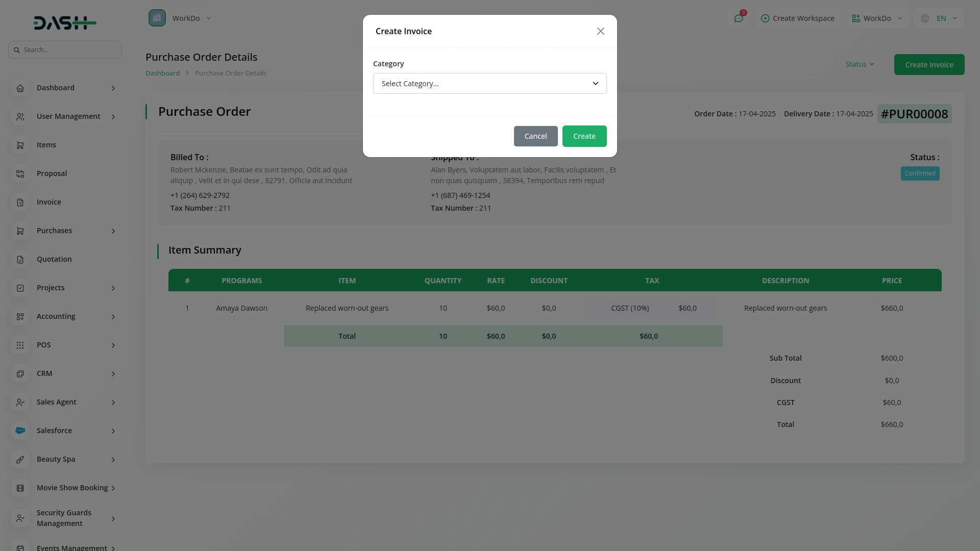This screenshot has width=980, height=551.
Task: Open the Quotation menu item
Action: click(54, 259)
